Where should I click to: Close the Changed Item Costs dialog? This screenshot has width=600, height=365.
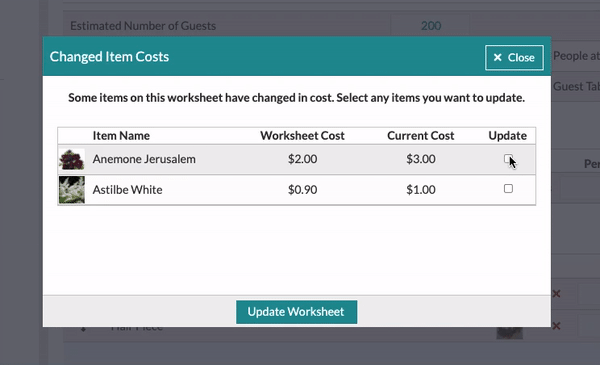click(x=514, y=57)
